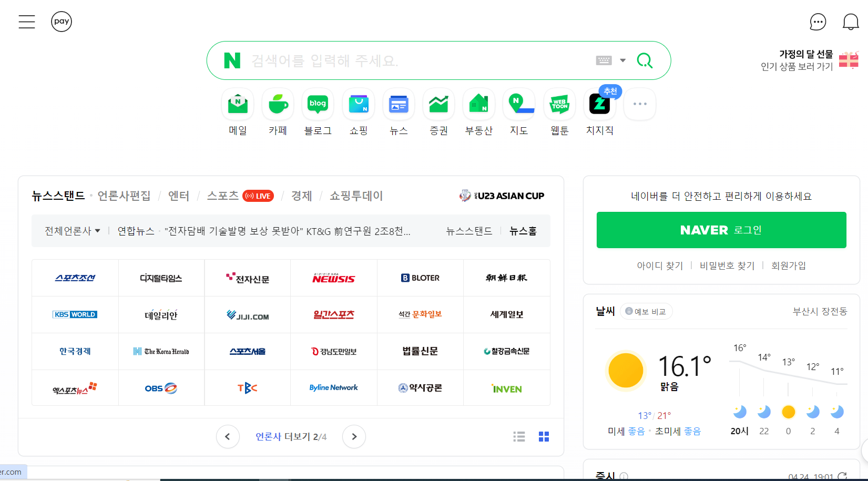Open the JIJI.COM press logo
The height and width of the screenshot is (481, 868).
pos(247,314)
